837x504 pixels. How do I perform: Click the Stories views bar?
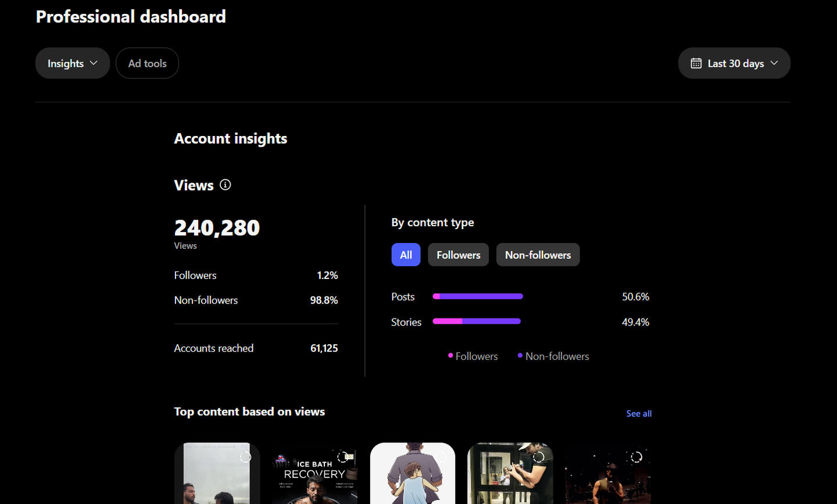tap(477, 321)
